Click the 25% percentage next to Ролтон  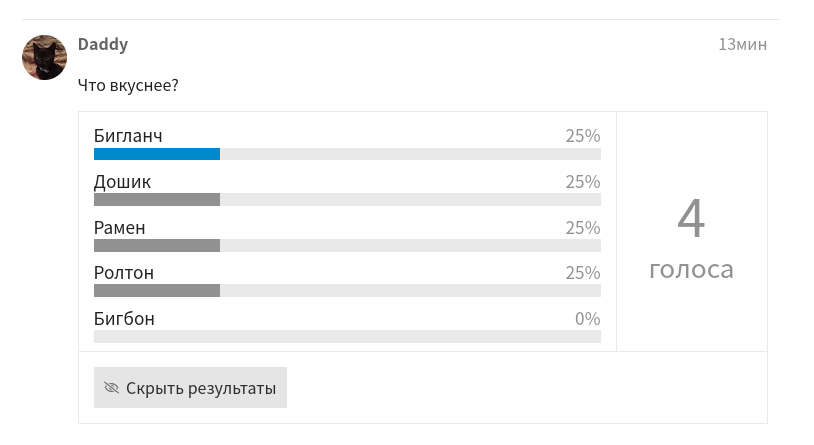coord(583,273)
